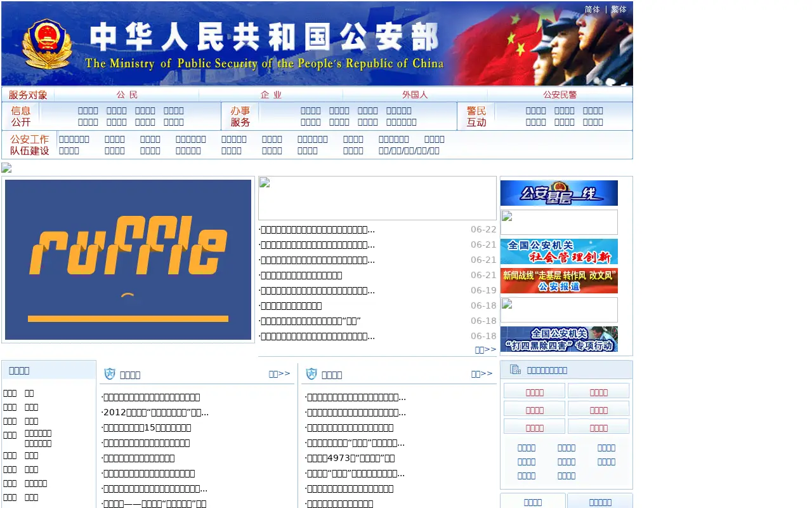This screenshot has height=508, width=812.
Task: Switch to 简体 simplified Chinese version
Action: [x=592, y=10]
